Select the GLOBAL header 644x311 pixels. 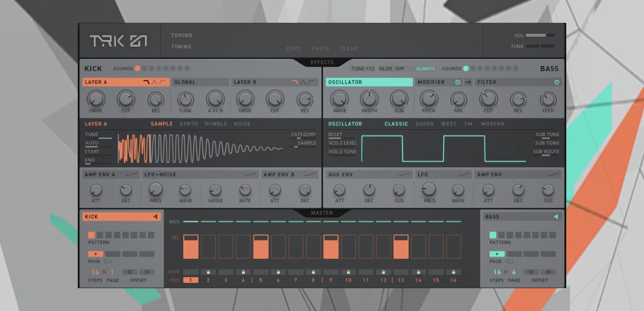[x=200, y=82]
